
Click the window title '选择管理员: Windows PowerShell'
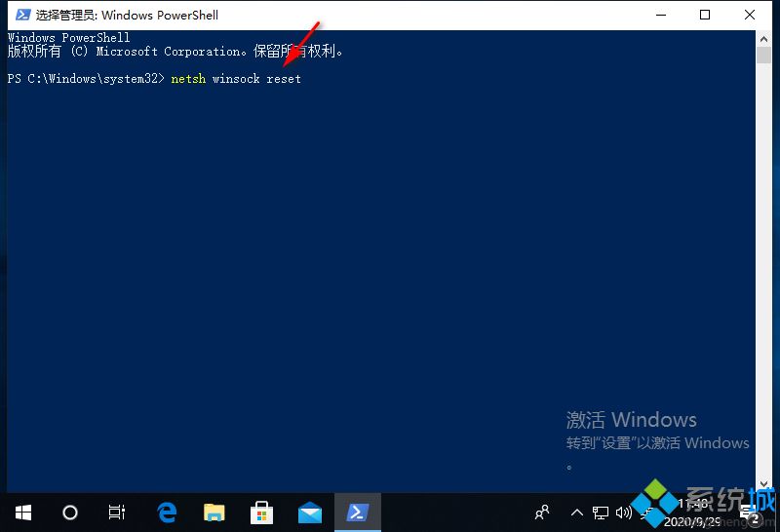pos(127,16)
